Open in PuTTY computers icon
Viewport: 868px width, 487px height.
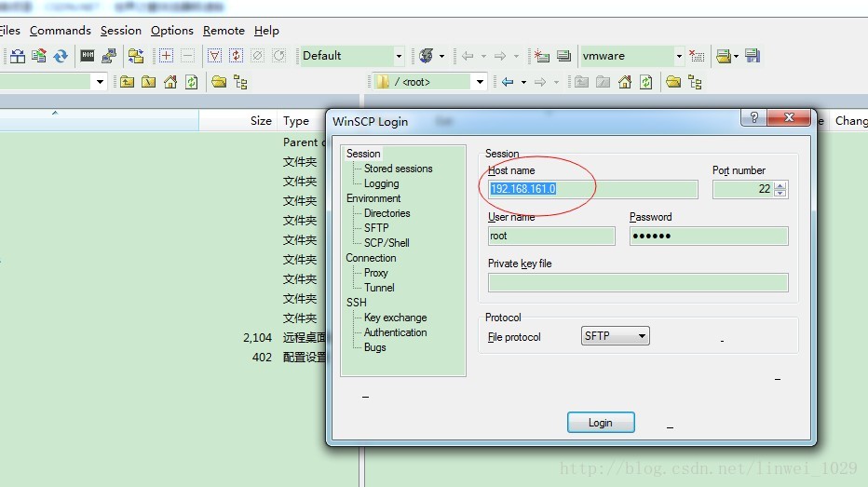tap(109, 56)
